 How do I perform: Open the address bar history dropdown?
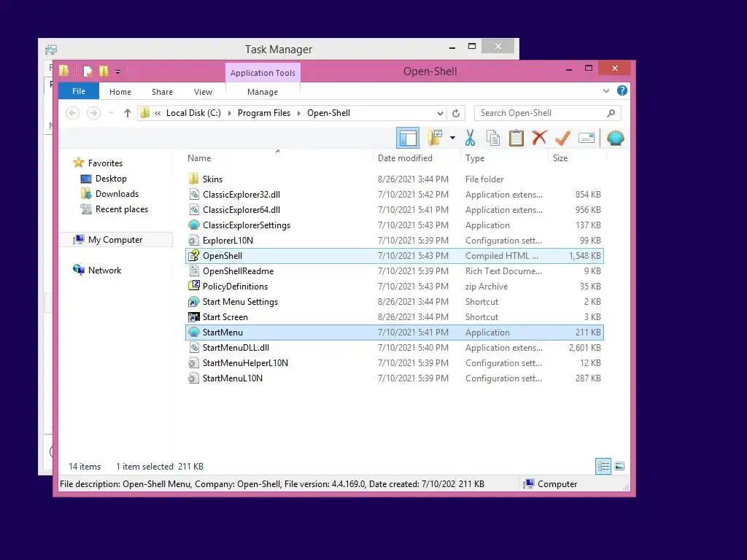(x=440, y=113)
